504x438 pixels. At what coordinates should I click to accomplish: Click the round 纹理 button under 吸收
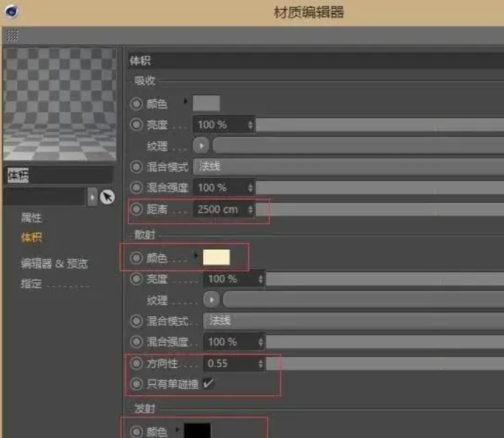[x=201, y=146]
